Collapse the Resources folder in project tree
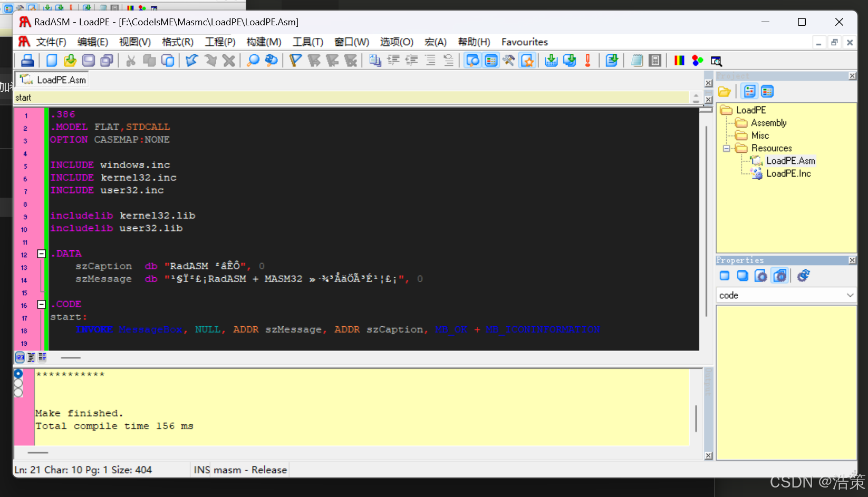This screenshot has height=497, width=868. click(727, 149)
